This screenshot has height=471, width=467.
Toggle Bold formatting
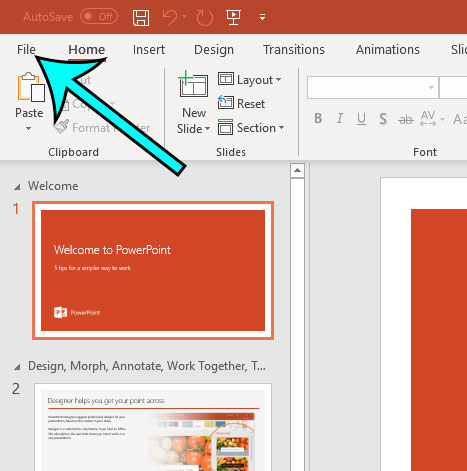pos(318,118)
